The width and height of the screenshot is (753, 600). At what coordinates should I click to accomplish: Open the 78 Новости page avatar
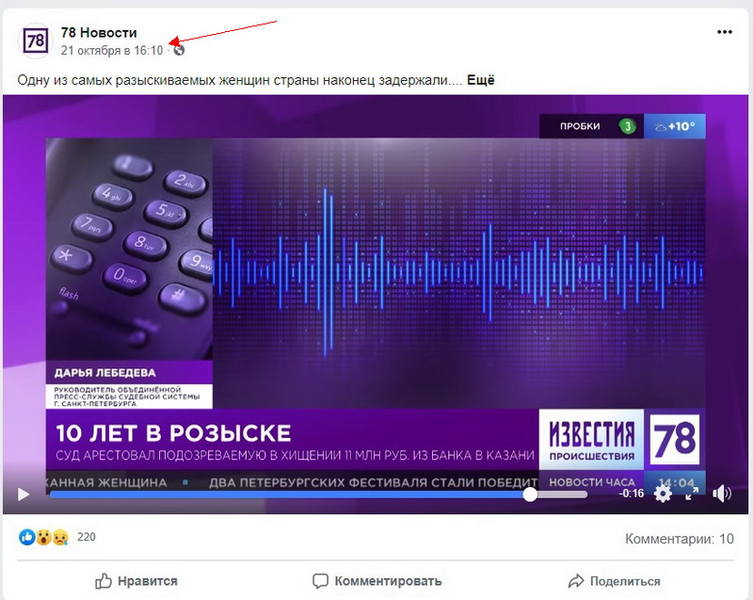tap(35, 41)
